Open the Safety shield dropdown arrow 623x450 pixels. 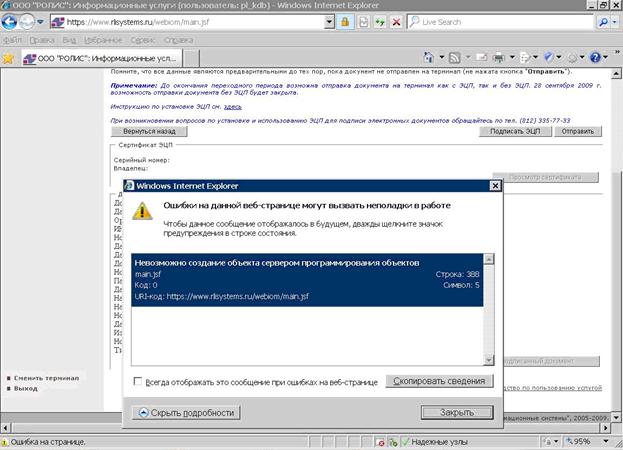(559, 58)
